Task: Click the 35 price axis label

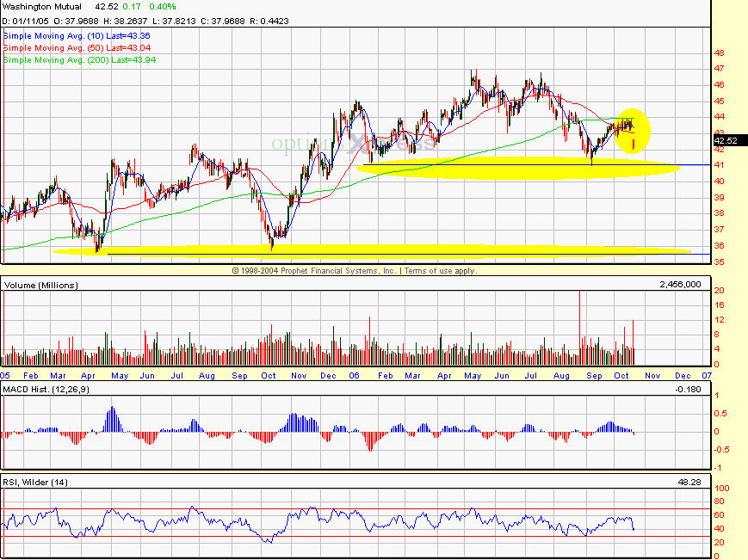Action: tap(720, 262)
